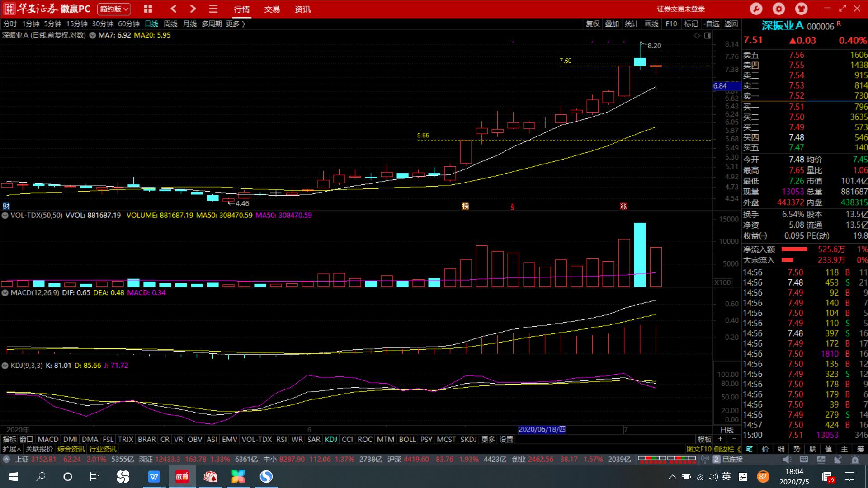Click the speaker sound status icon
The image size is (868, 488).
[x=787, y=460]
